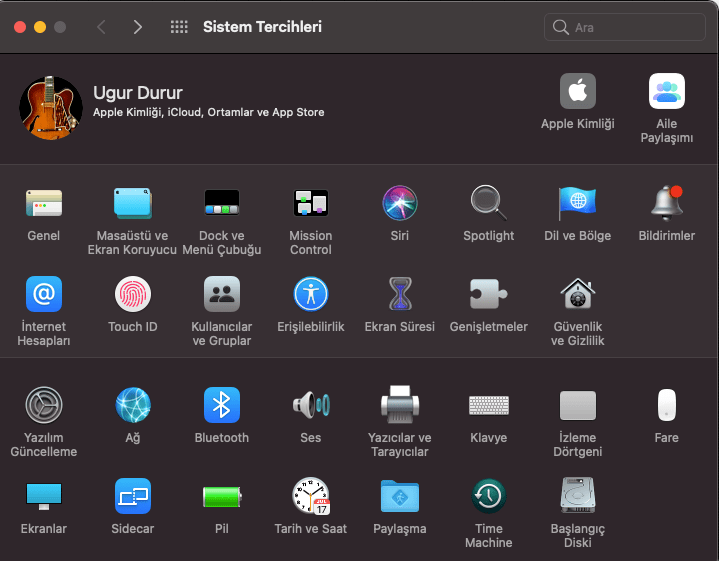Open Yazıcılar ve Tarayıcılar pane
719x561 pixels.
click(x=399, y=404)
